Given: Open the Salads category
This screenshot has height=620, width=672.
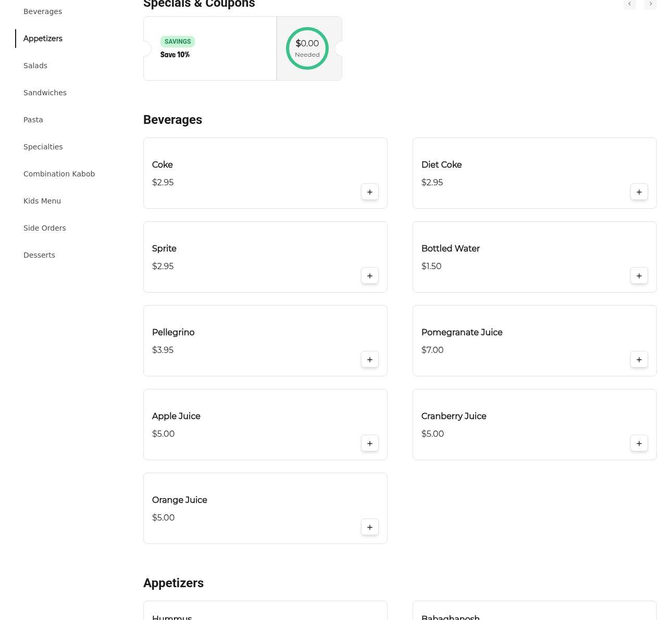Looking at the screenshot, I should pyautogui.click(x=35, y=66).
